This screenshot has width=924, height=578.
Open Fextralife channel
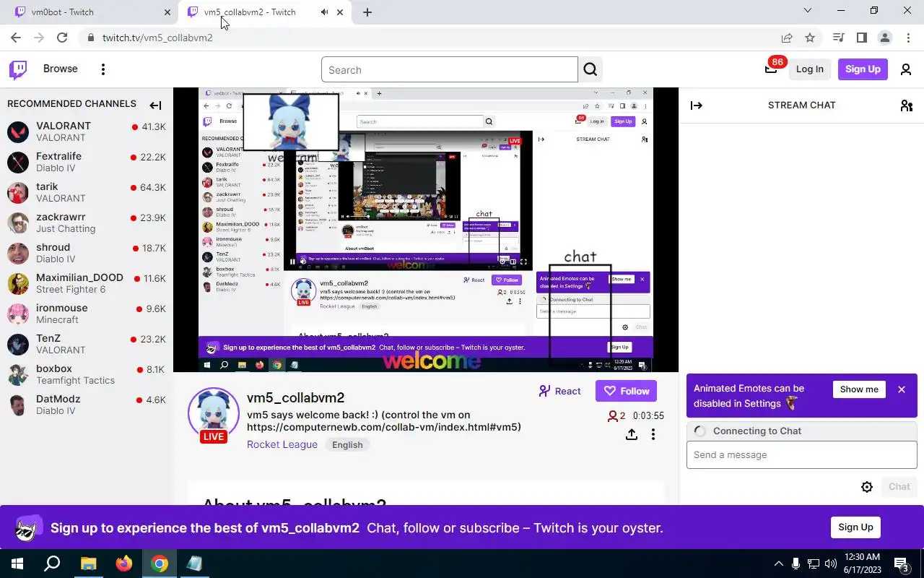[87, 162]
